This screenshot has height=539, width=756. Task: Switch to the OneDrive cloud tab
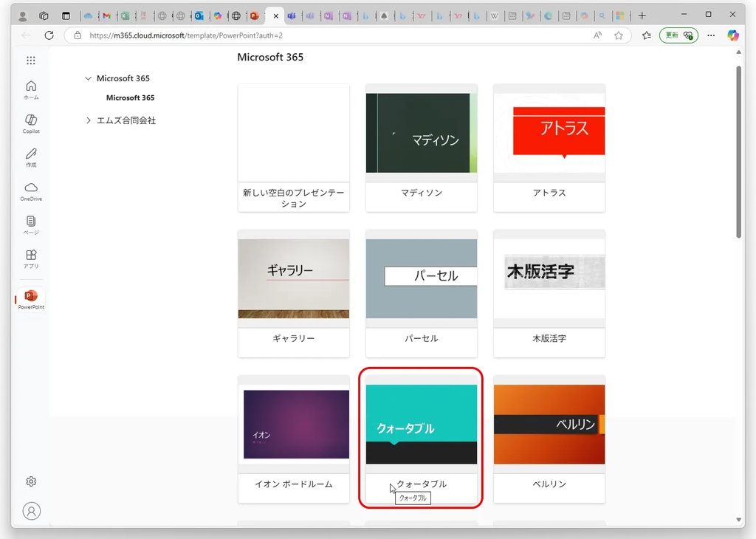pyautogui.click(x=89, y=16)
